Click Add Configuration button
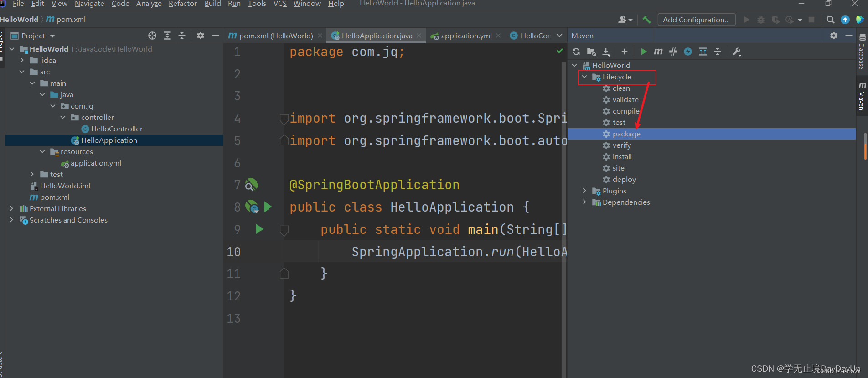This screenshot has width=868, height=378. click(x=696, y=20)
